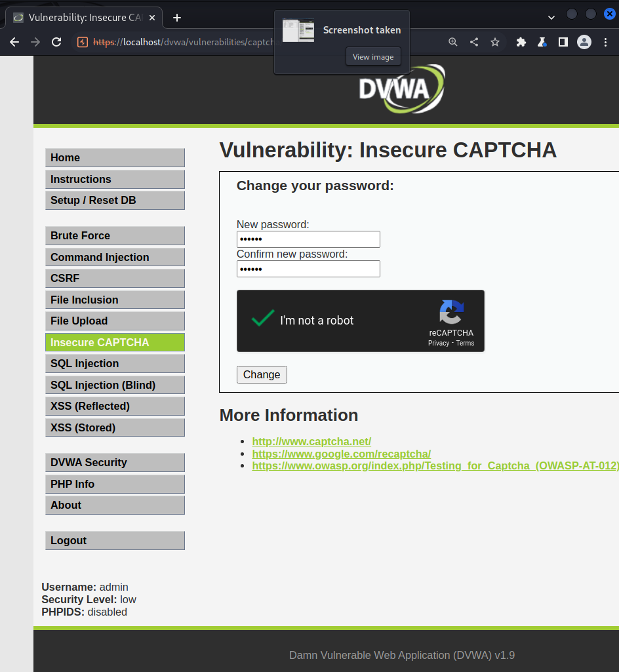Open the SQL Injection (Blind) page
Screen dimensions: 619x672
[115, 385]
